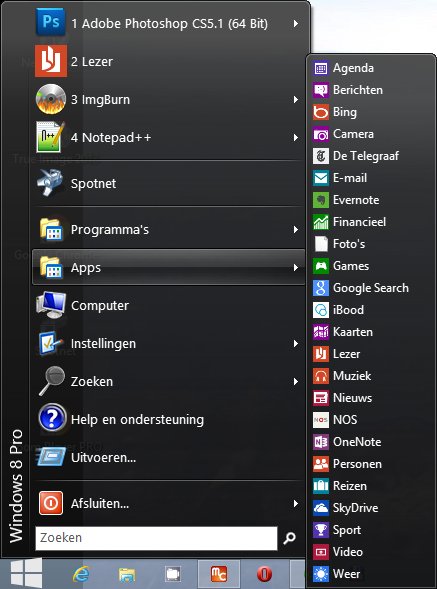Click the Kaarten maps icon
The height and width of the screenshot is (589, 437).
(321, 332)
